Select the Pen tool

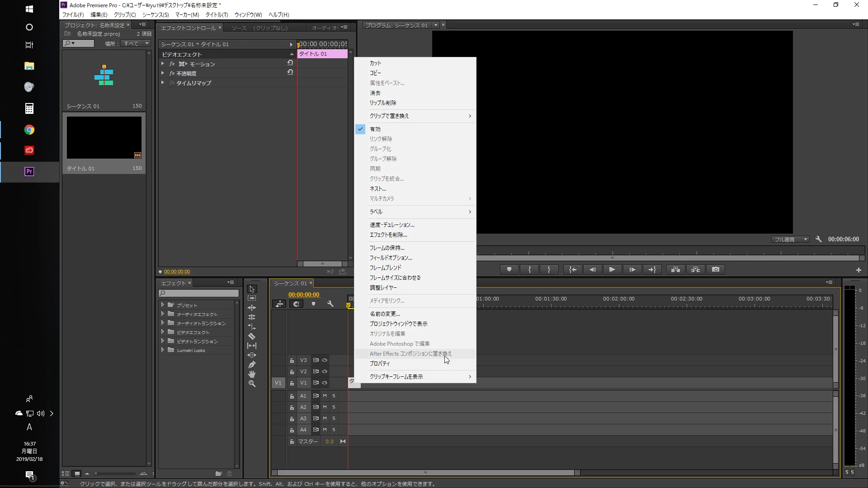click(252, 365)
